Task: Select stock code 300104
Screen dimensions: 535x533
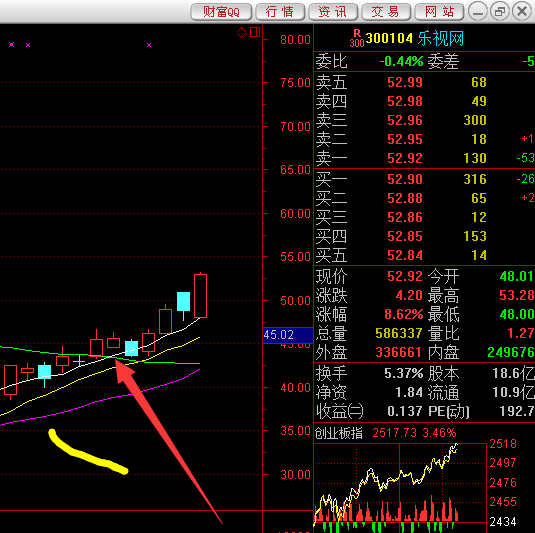Action: tap(389, 38)
